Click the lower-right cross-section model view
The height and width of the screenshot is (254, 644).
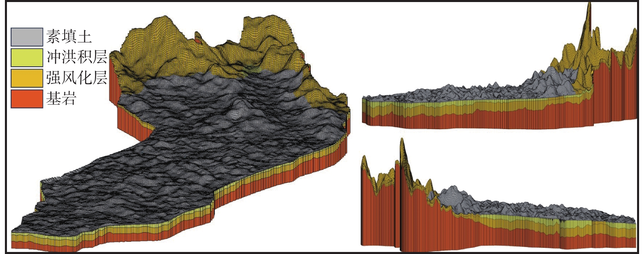click(499, 194)
